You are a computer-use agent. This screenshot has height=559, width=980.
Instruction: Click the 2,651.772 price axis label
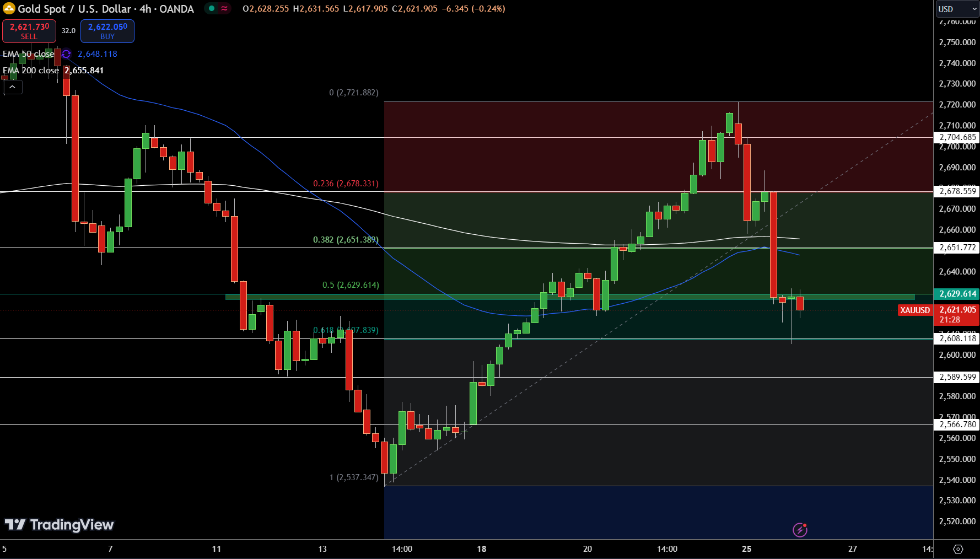(x=958, y=248)
